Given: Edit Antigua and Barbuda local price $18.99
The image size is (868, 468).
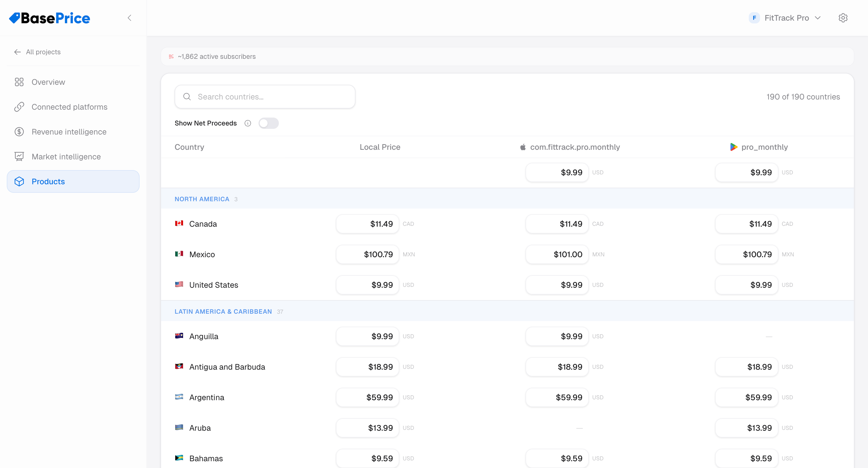Looking at the screenshot, I should [x=367, y=367].
